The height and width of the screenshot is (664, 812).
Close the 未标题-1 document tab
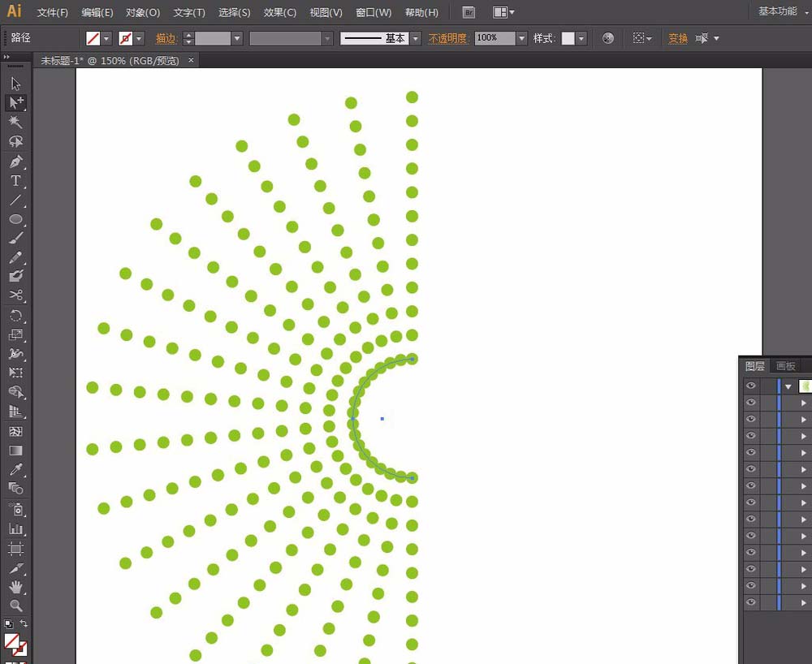click(191, 60)
